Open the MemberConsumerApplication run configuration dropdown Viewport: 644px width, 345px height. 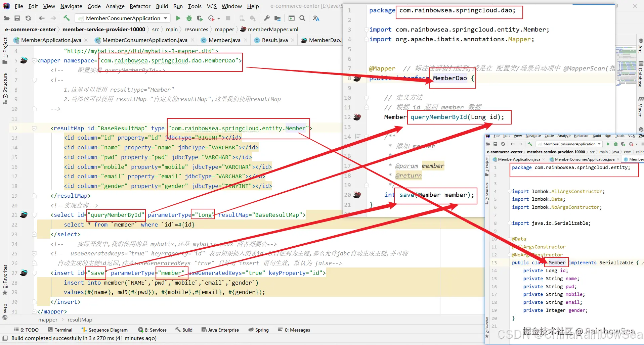click(x=123, y=18)
